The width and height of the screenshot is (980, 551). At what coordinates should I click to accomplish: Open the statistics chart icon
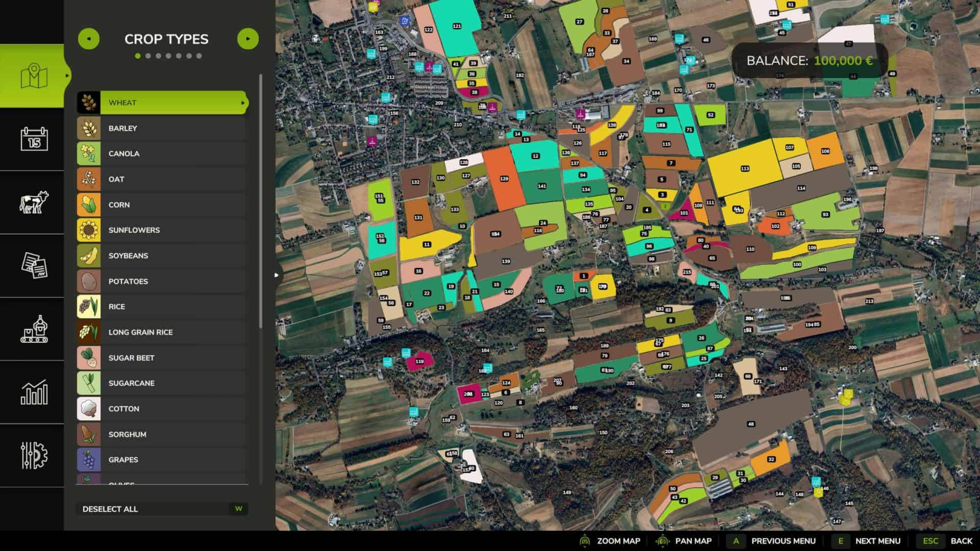34,392
